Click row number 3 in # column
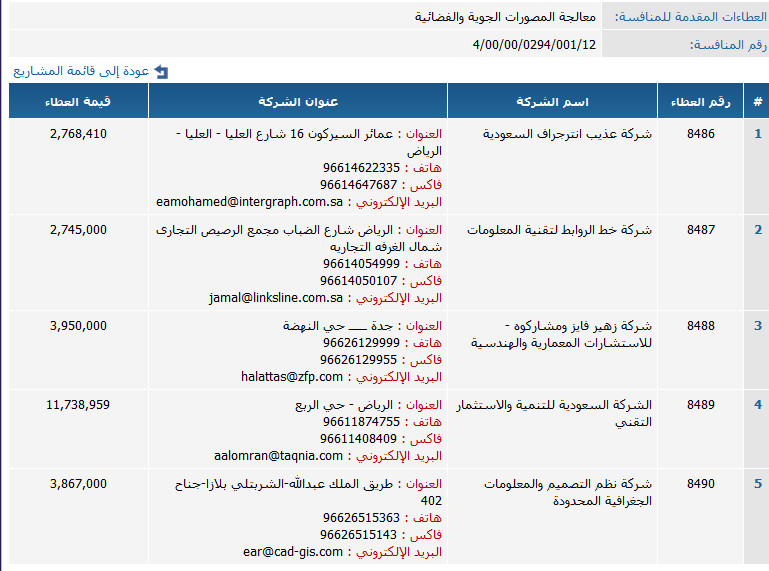 [758, 326]
